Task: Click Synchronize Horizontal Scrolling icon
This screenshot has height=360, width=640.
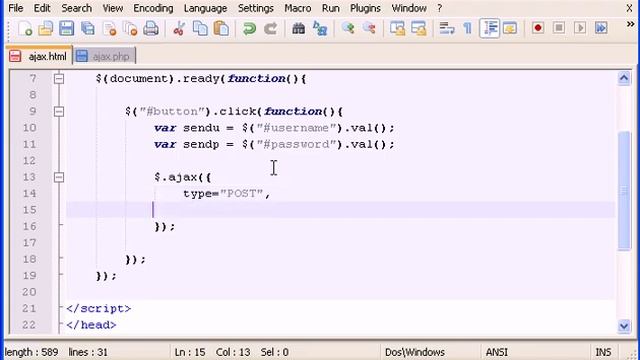Action: point(418,29)
